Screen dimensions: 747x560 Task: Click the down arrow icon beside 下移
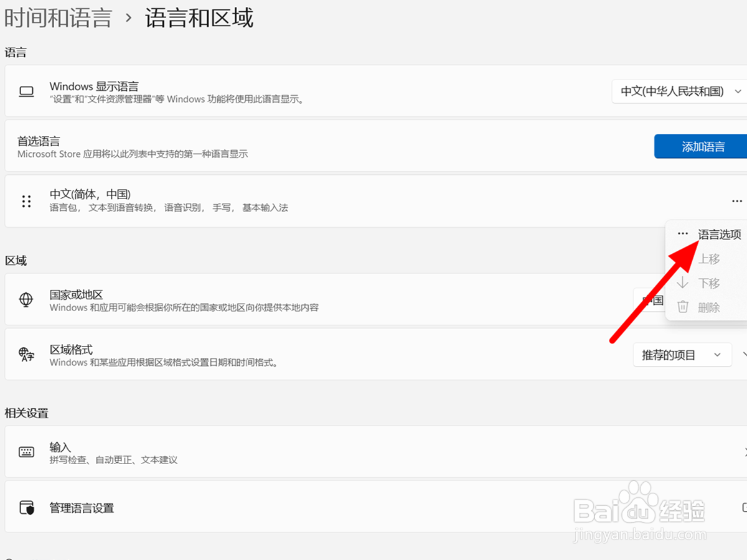click(x=682, y=282)
